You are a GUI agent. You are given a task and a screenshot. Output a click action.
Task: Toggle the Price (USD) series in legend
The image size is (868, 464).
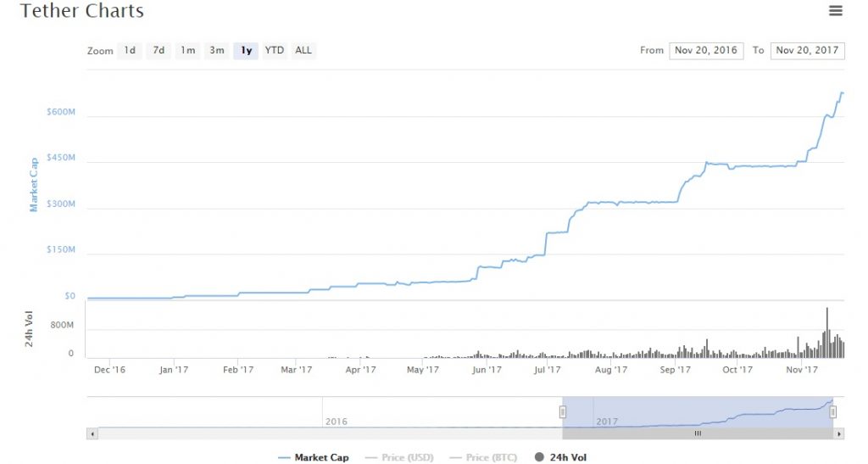[400, 457]
